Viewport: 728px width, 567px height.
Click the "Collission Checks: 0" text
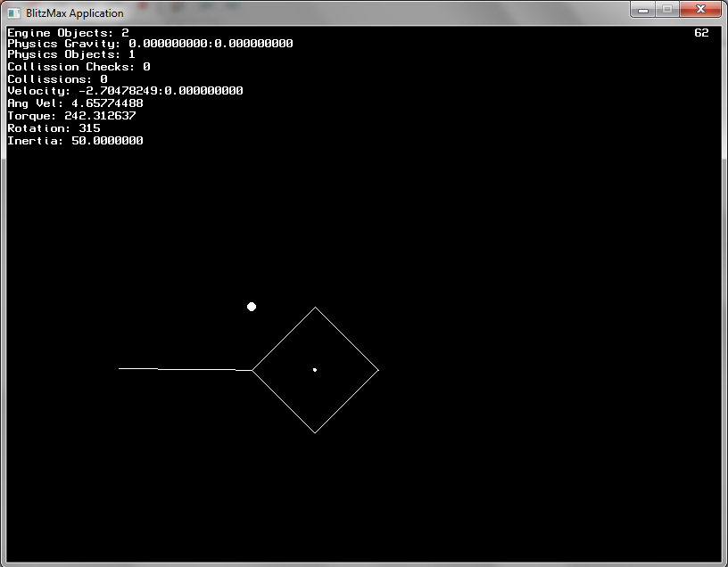79,67
